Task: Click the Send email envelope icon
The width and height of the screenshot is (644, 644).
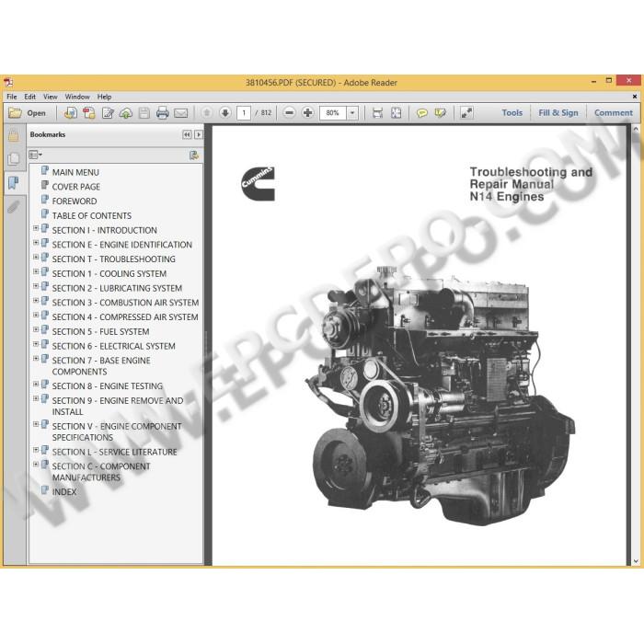Action: pyautogui.click(x=180, y=112)
